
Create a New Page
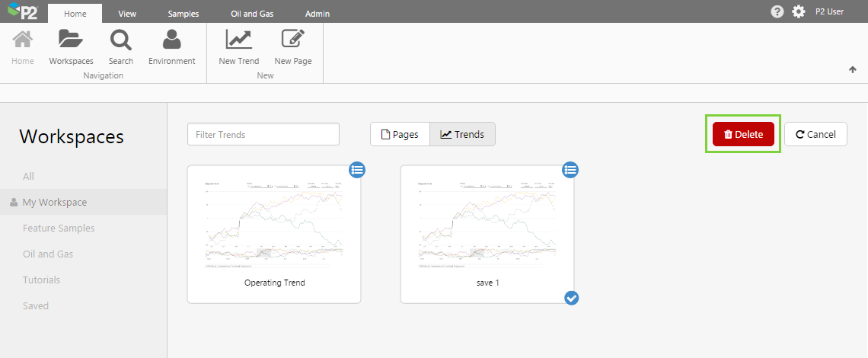tap(293, 40)
